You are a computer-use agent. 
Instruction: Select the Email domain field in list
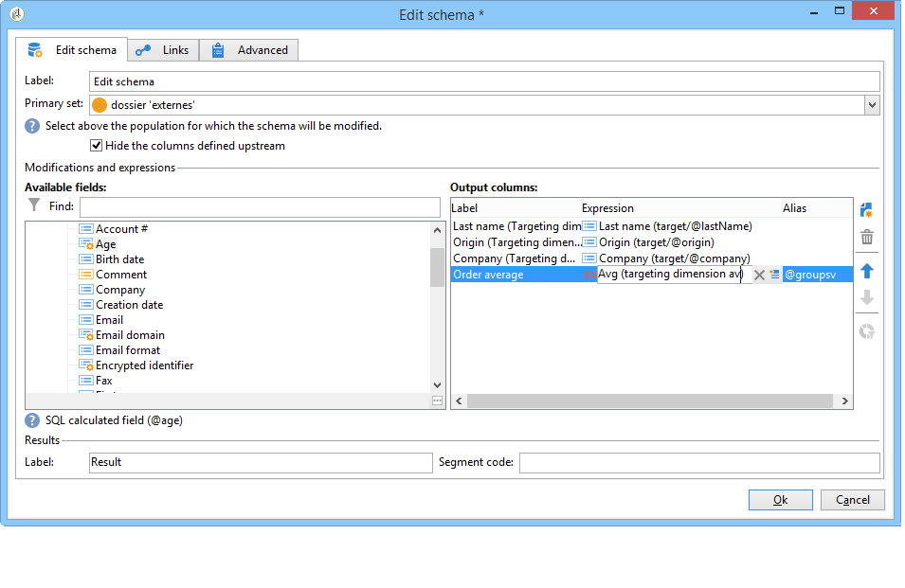click(130, 335)
